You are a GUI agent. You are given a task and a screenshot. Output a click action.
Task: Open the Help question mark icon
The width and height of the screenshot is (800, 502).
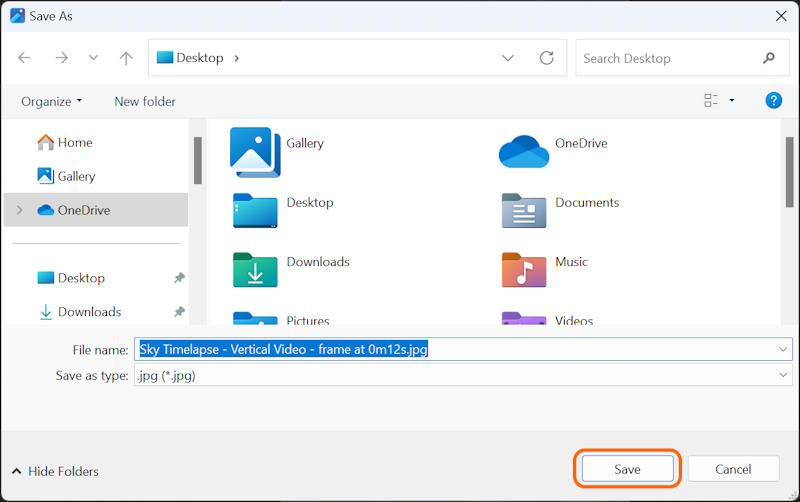pos(773,100)
